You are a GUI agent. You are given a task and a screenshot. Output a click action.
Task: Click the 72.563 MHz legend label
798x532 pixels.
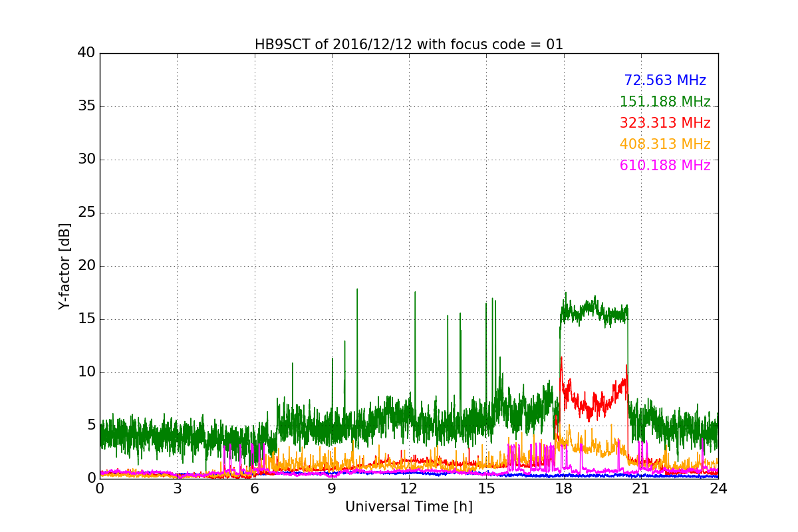coord(665,80)
